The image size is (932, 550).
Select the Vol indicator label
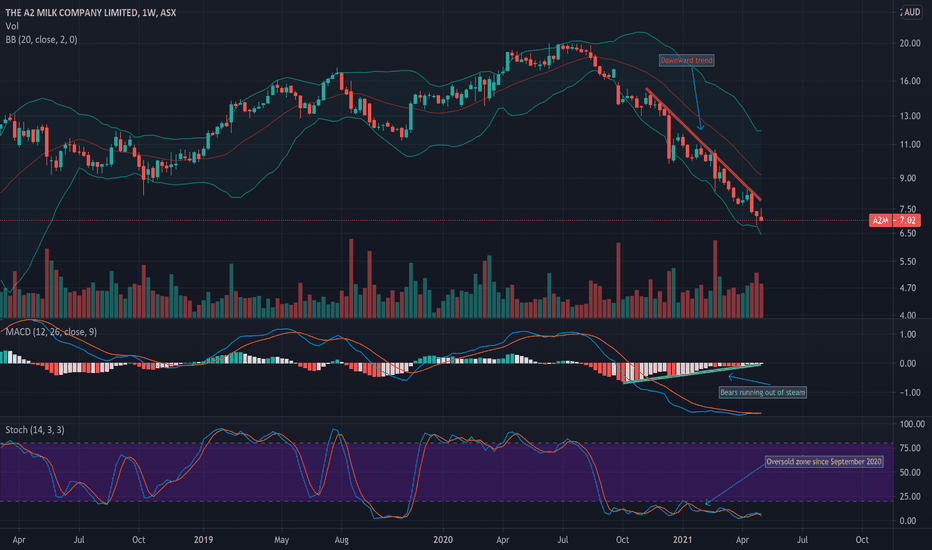12,26
